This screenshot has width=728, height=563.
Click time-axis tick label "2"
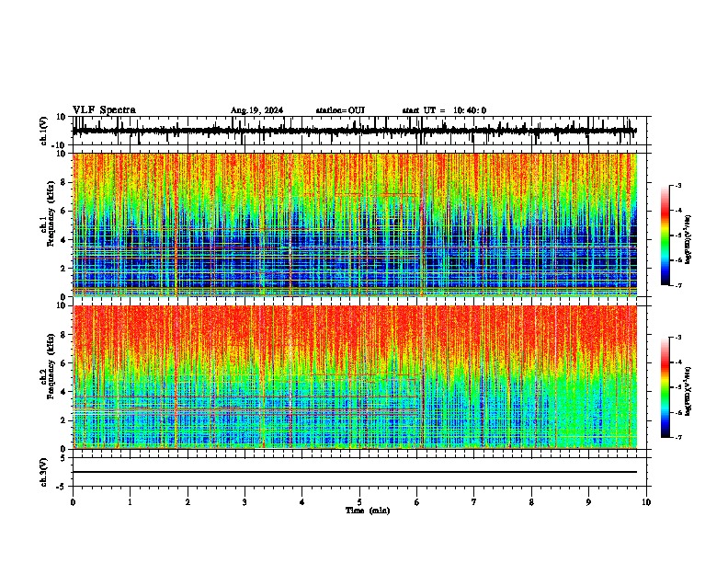188,502
